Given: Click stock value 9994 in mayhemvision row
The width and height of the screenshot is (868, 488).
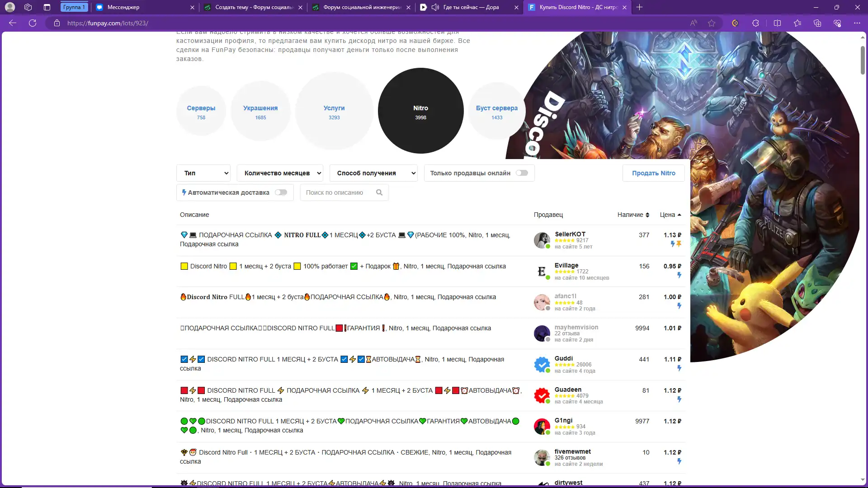Looking at the screenshot, I should point(642,328).
